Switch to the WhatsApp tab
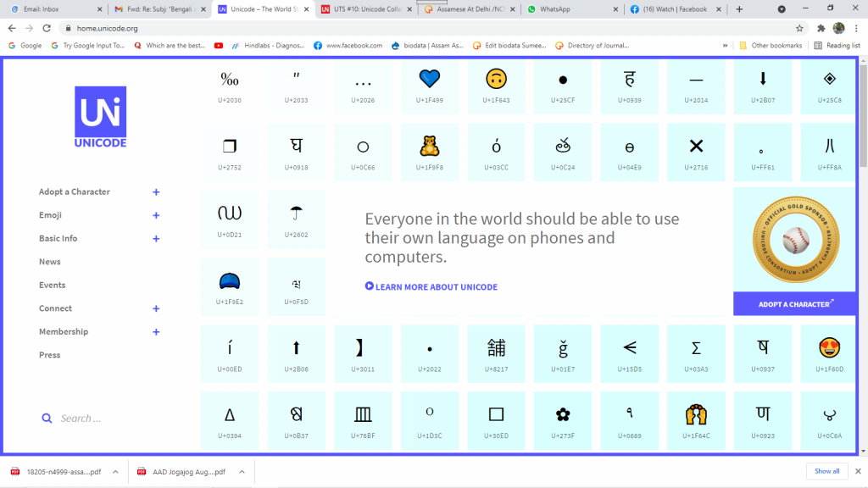 pyautogui.click(x=570, y=8)
